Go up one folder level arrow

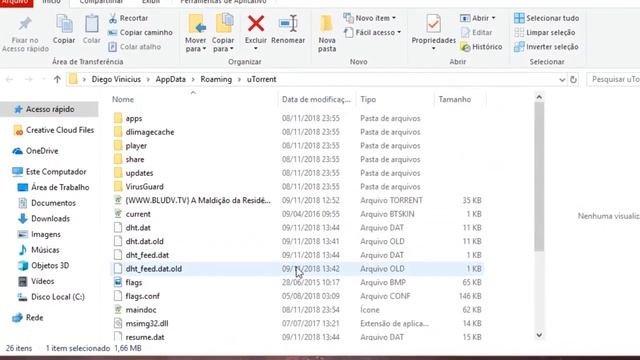point(57,79)
